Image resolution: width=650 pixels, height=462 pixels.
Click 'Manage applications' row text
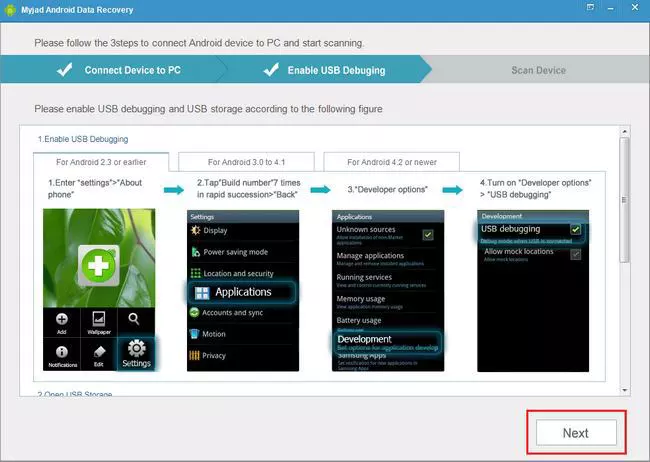(370, 255)
